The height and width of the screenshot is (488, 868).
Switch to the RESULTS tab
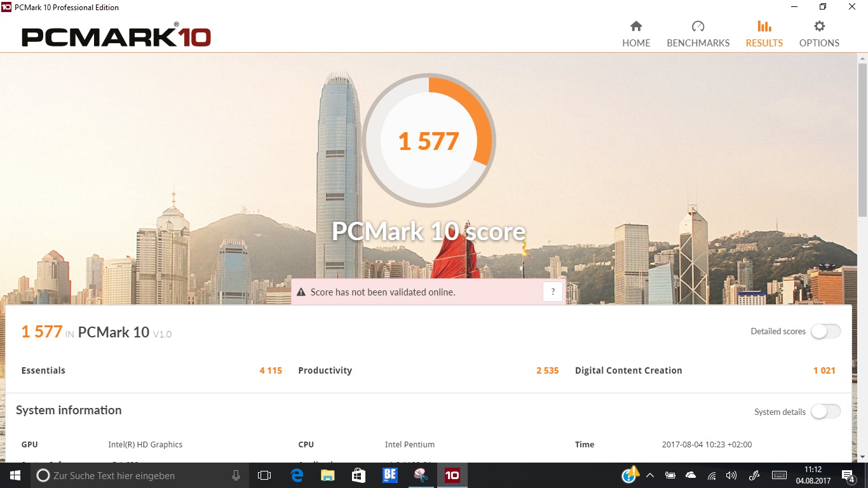764,34
